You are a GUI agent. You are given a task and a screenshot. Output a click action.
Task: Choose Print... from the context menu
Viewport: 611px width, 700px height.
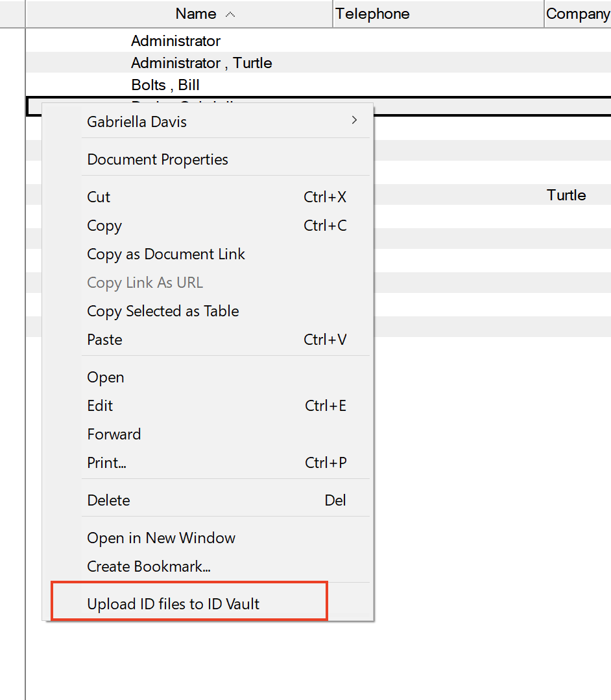pyautogui.click(x=106, y=463)
